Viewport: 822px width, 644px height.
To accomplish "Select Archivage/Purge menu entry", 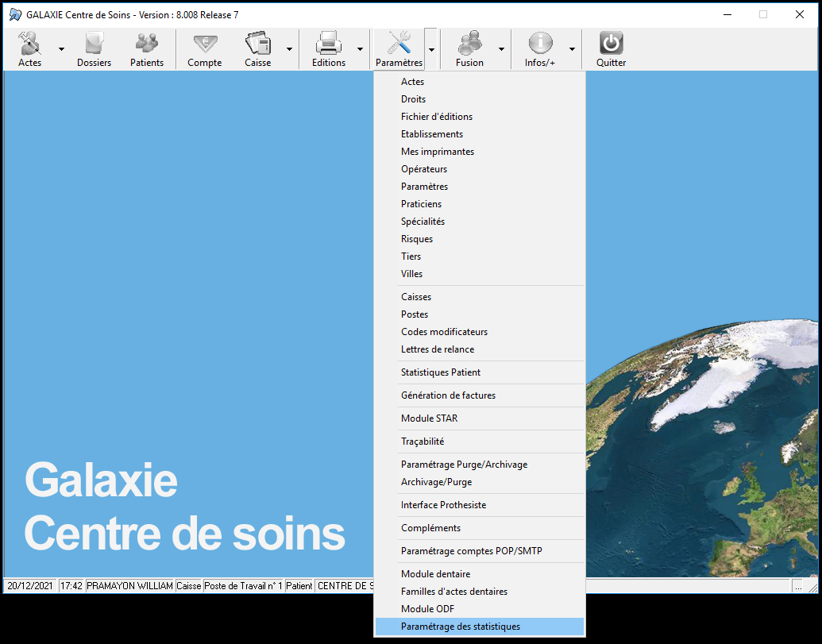I will 480,482.
